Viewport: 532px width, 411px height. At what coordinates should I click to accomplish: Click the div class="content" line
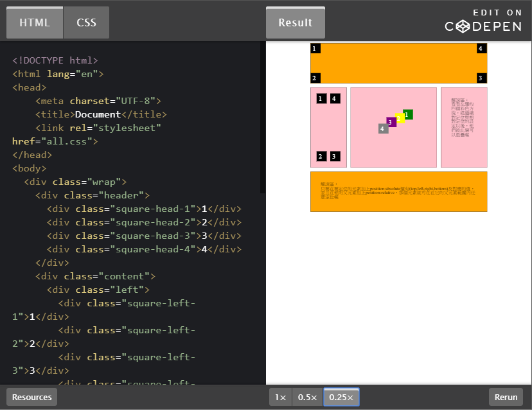pyautogui.click(x=95, y=276)
